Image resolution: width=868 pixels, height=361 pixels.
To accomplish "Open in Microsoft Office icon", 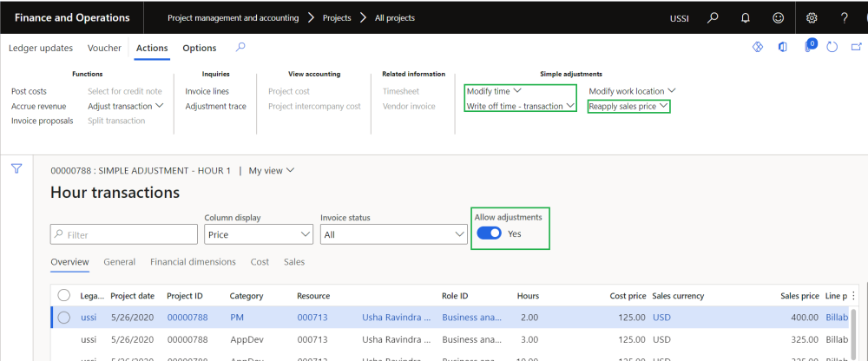I will pos(783,48).
